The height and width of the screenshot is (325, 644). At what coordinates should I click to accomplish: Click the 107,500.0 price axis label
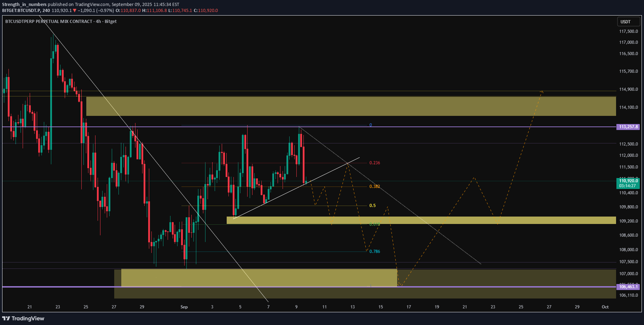pyautogui.click(x=628, y=262)
